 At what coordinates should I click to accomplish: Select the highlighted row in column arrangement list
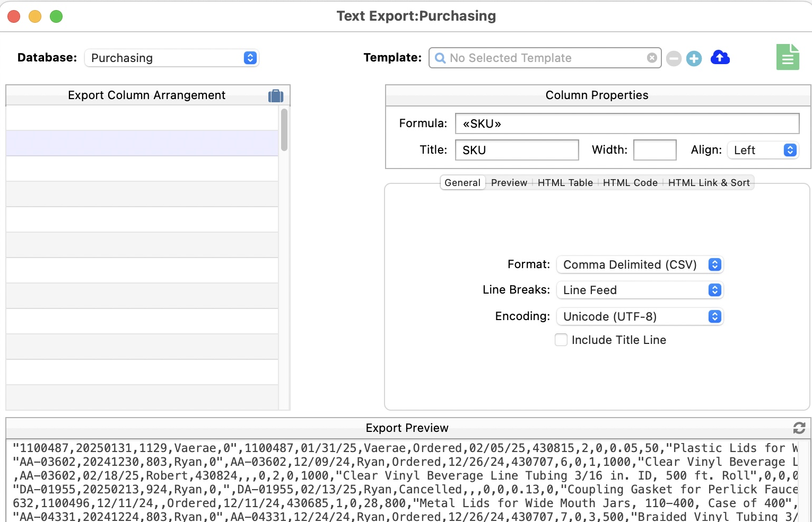142,143
